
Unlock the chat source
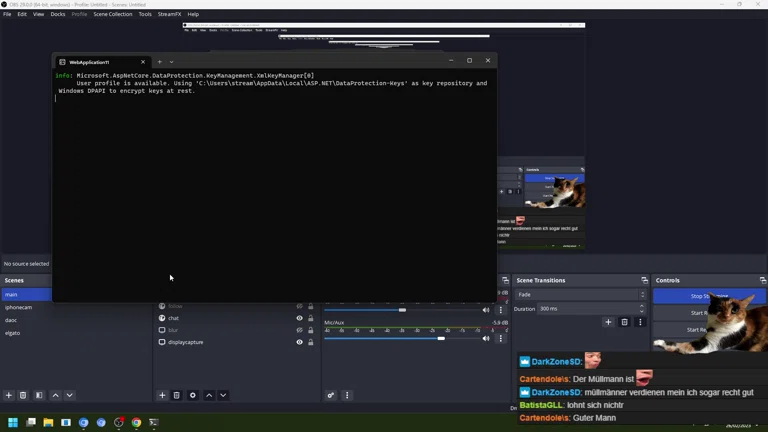click(311, 318)
